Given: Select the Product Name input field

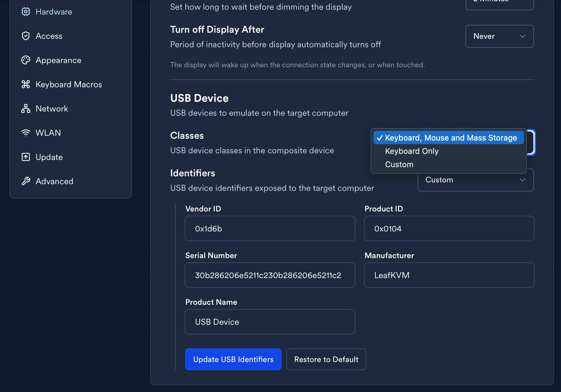Looking at the screenshot, I should point(270,322).
